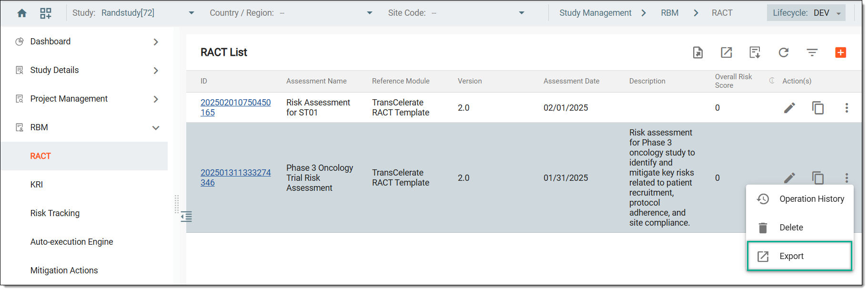Viewport: 868px width, 291px height.
Task: Click the Version column header
Action: [470, 81]
